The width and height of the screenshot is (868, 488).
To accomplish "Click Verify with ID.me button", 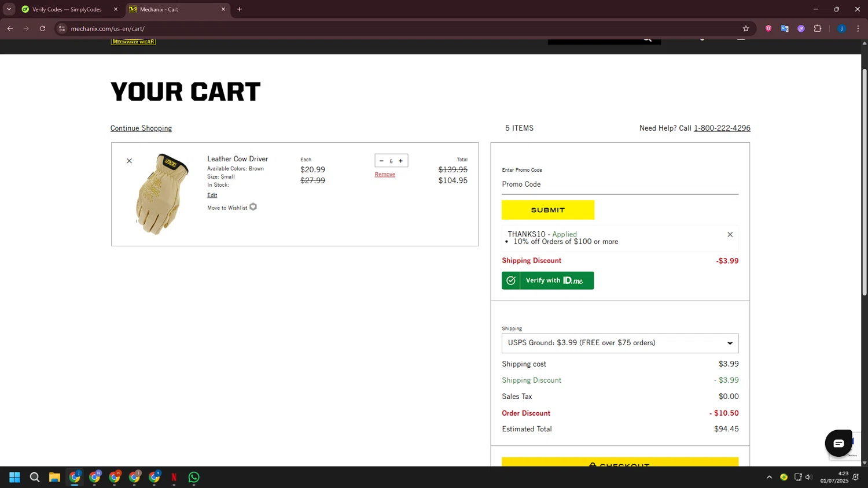I will tap(547, 280).
